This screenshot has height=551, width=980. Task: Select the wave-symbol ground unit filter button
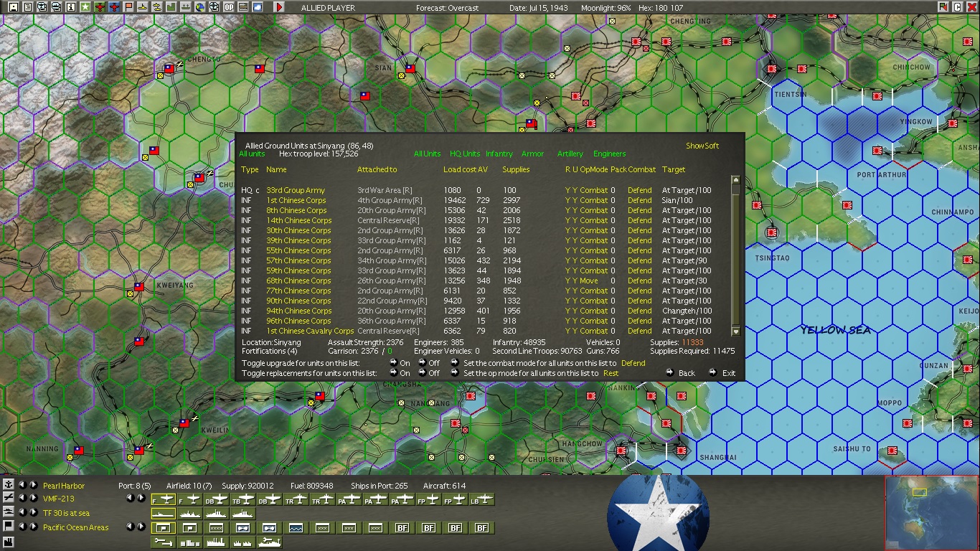coord(296,528)
